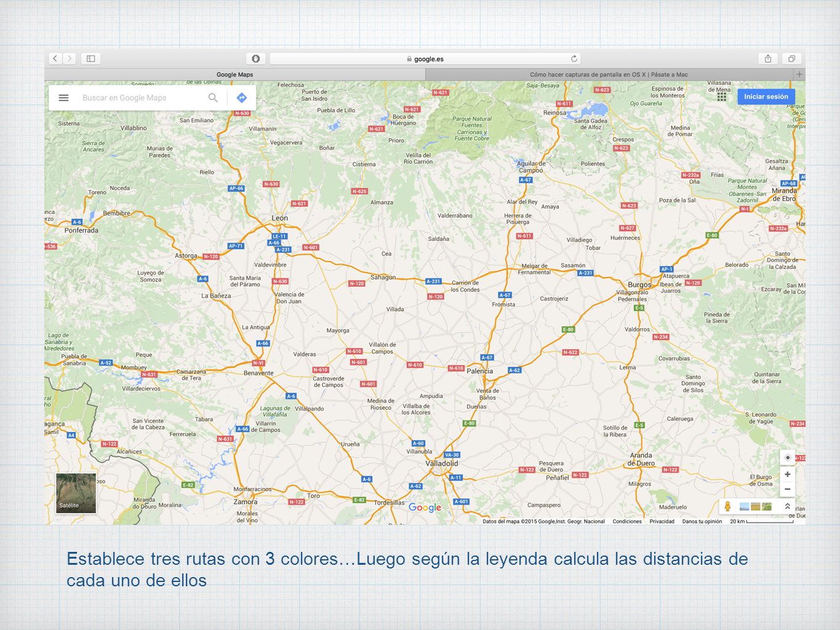Click the google.es address bar
The image size is (840, 630).
(425, 58)
